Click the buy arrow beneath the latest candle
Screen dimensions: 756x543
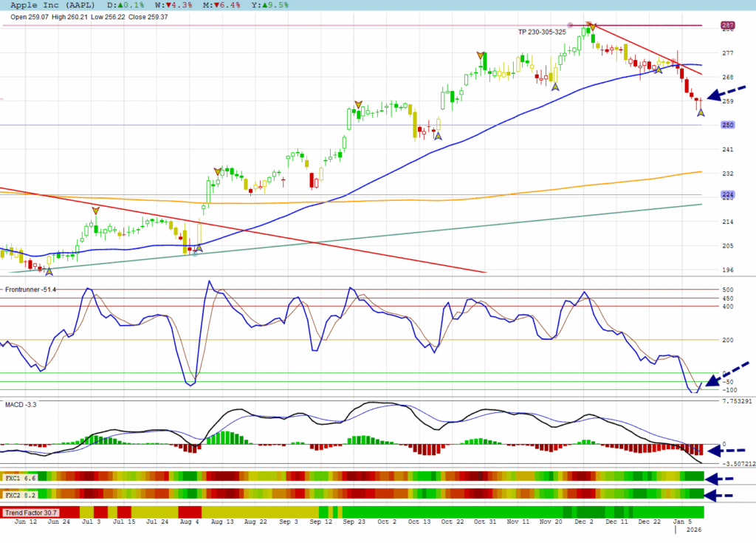(701, 112)
